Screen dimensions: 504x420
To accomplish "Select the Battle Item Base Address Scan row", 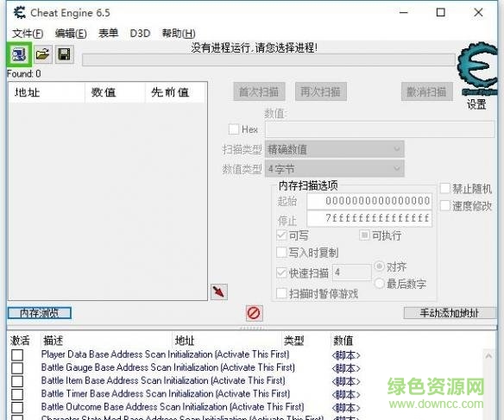I will [163, 381].
